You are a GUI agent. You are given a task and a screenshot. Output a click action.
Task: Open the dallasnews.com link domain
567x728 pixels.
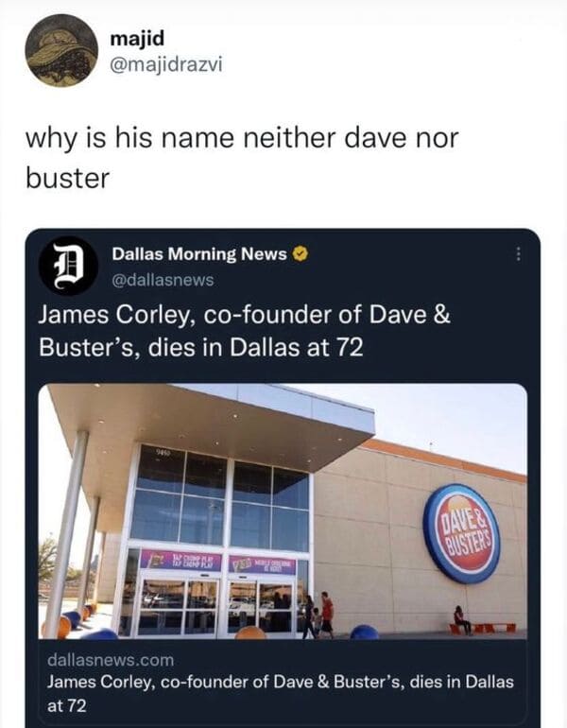(x=111, y=660)
